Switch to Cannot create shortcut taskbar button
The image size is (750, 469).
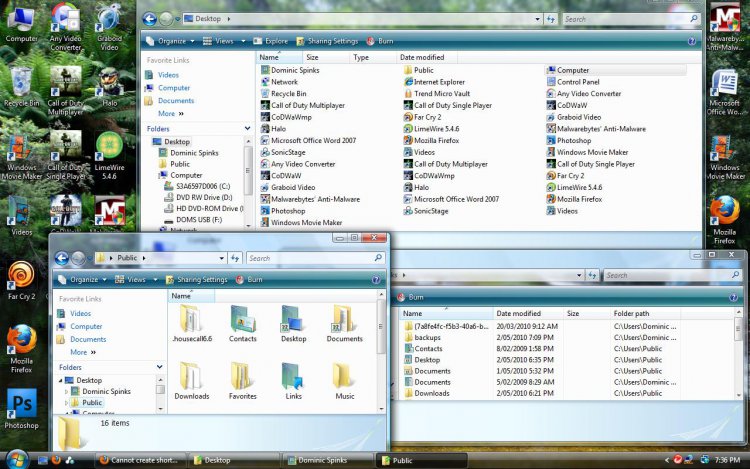(139, 460)
